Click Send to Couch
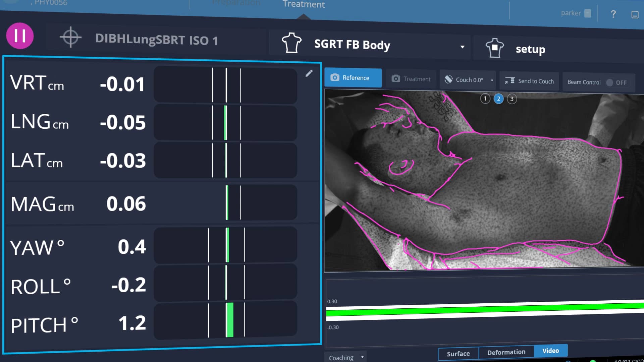The height and width of the screenshot is (362, 644). click(x=529, y=81)
